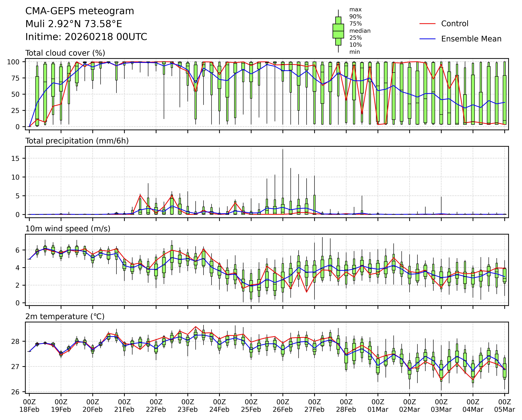The image size is (522, 420).
Task: Click the red Control legend line
Action: pos(427,24)
